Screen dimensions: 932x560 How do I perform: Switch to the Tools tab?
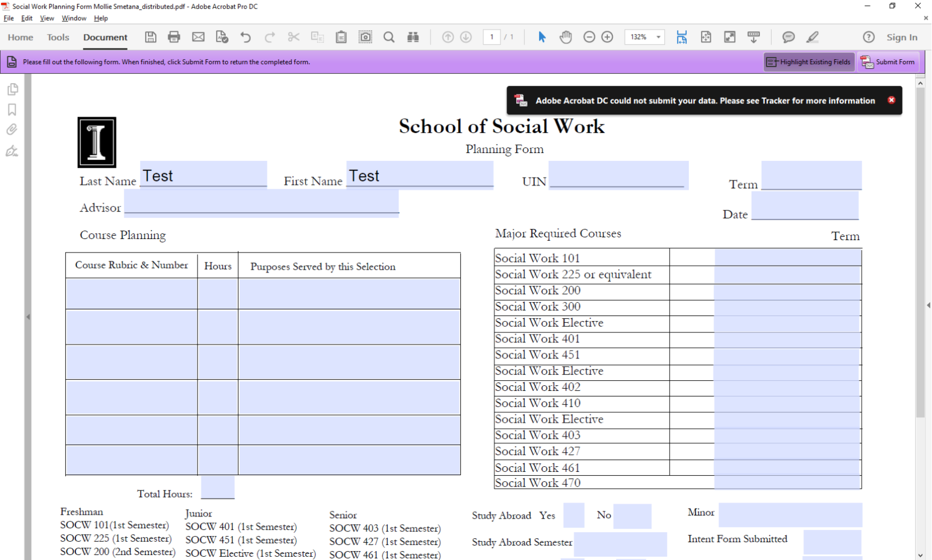(x=58, y=37)
